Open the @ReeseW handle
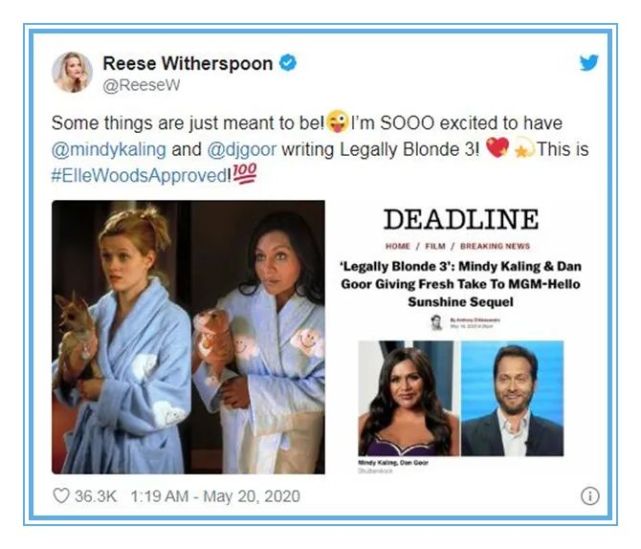The height and width of the screenshot is (549, 641). point(141,85)
